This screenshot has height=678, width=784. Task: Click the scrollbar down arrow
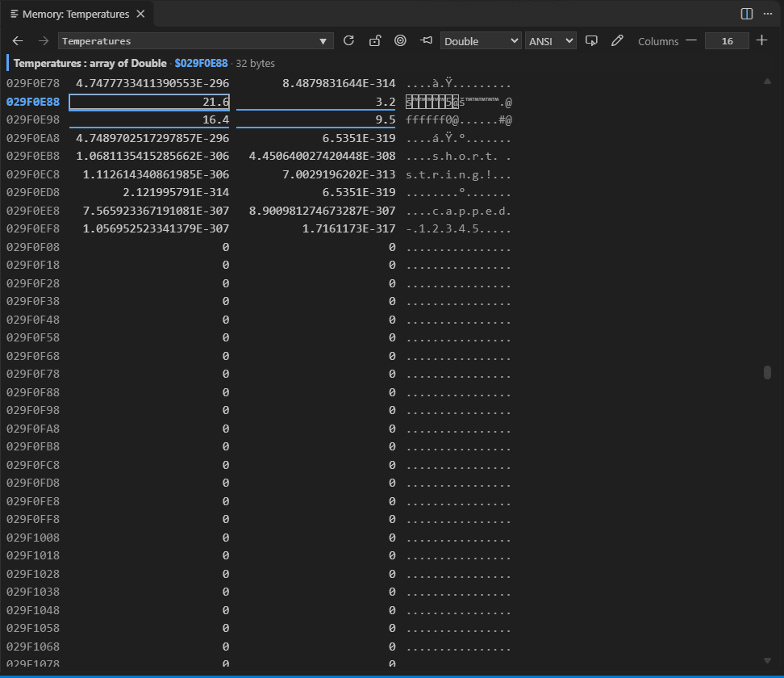[768, 661]
